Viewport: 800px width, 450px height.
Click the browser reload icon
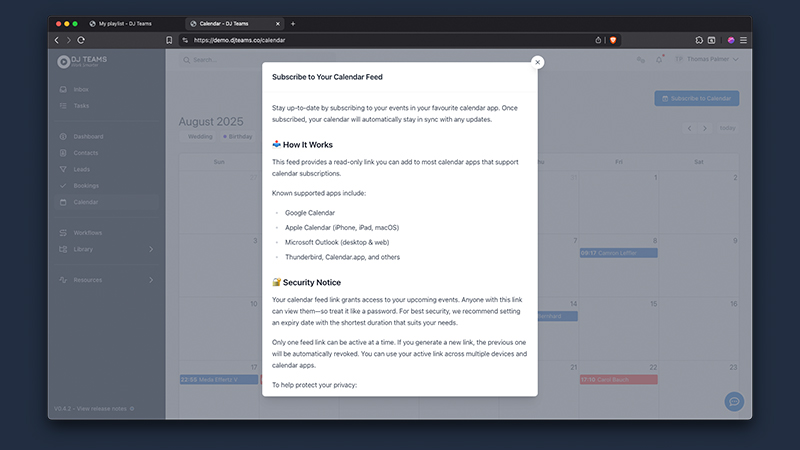pyautogui.click(x=81, y=40)
